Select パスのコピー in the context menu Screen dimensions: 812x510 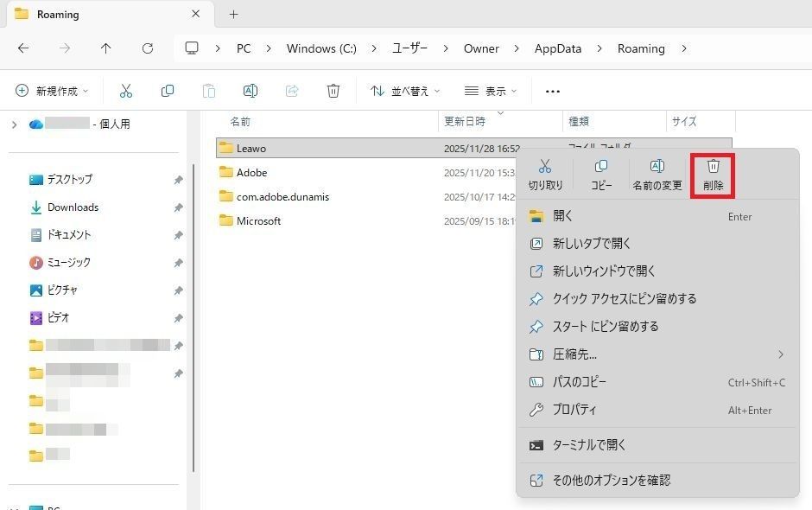tap(579, 382)
